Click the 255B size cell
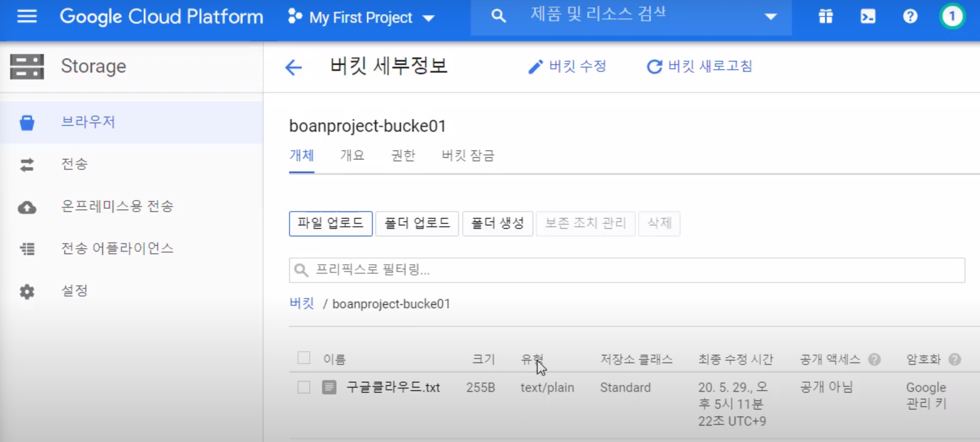980x442 pixels. [481, 387]
